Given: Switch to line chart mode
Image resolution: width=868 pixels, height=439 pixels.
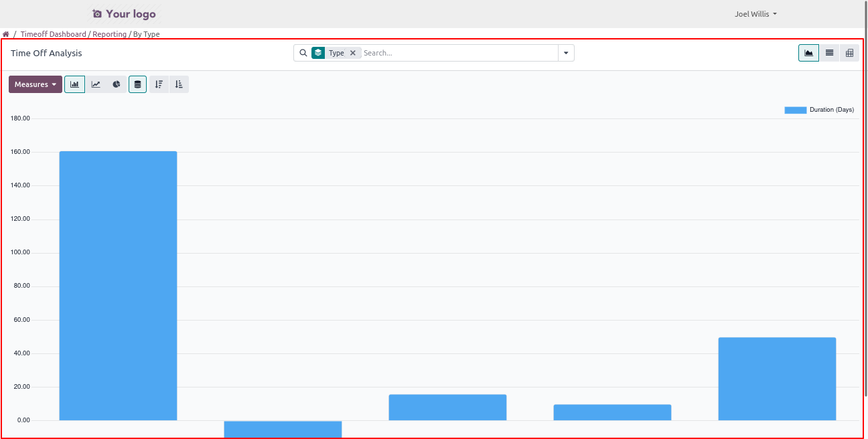Looking at the screenshot, I should 96,84.
